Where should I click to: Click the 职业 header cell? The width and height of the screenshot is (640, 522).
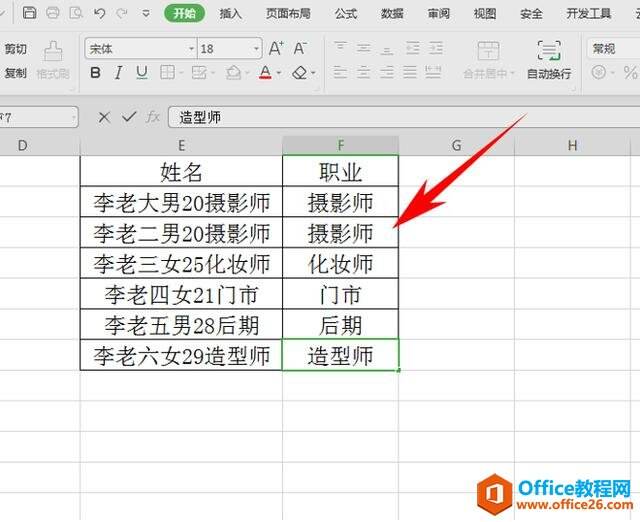[340, 171]
